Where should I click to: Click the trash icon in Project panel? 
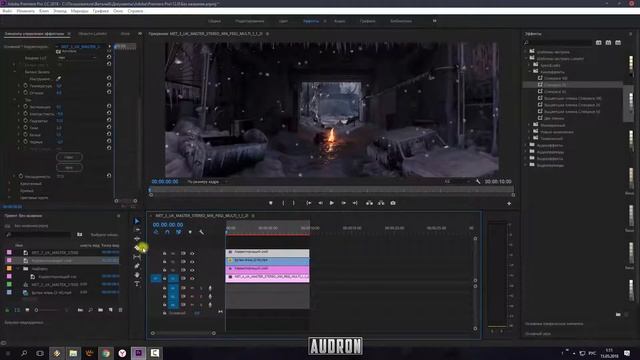point(120,310)
